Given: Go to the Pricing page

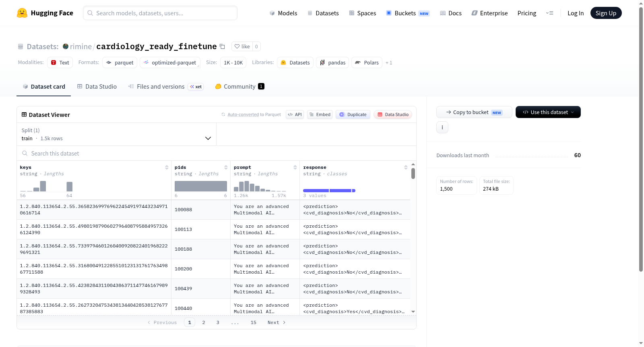Looking at the screenshot, I should point(527,13).
